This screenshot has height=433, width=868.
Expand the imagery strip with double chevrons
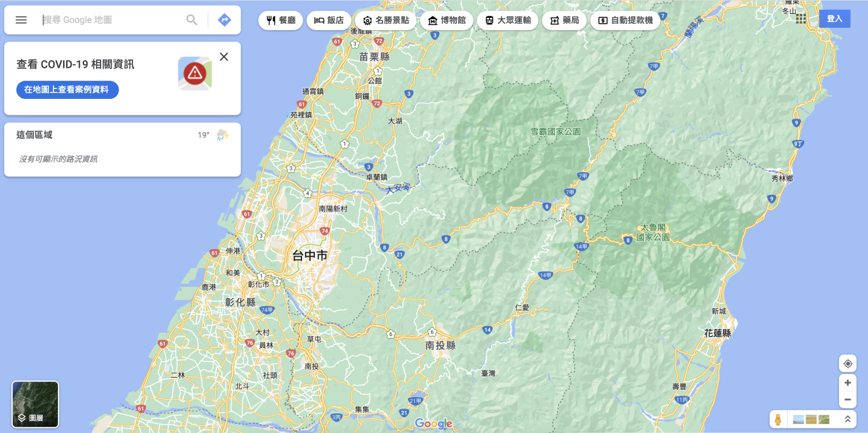pos(848,419)
